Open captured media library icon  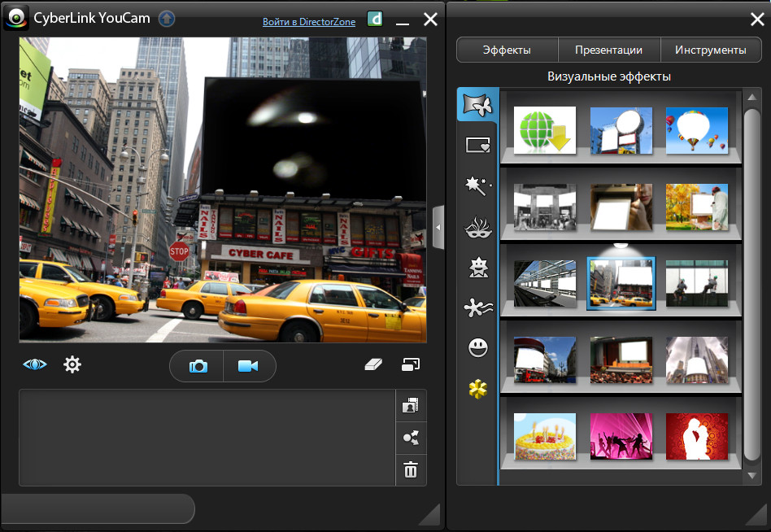click(411, 406)
